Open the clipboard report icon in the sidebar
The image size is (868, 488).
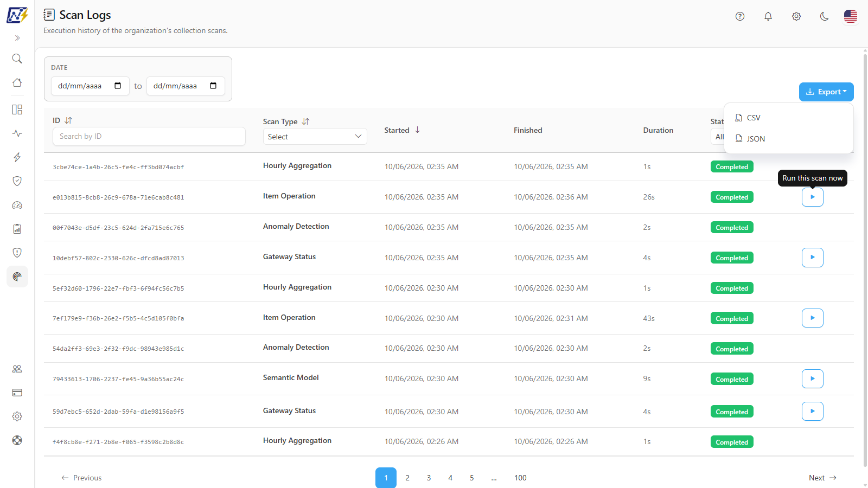point(17,229)
